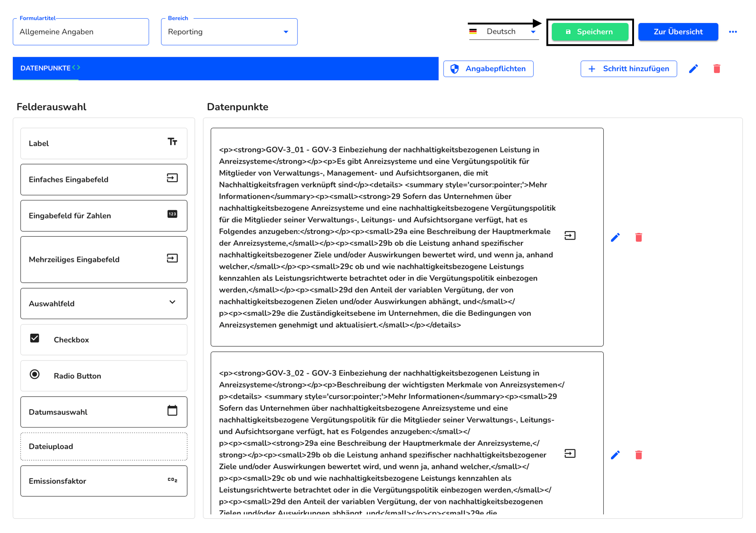This screenshot has width=756, height=533.
Task: Choose the Emissionsfaktor field
Action: pyautogui.click(x=104, y=481)
